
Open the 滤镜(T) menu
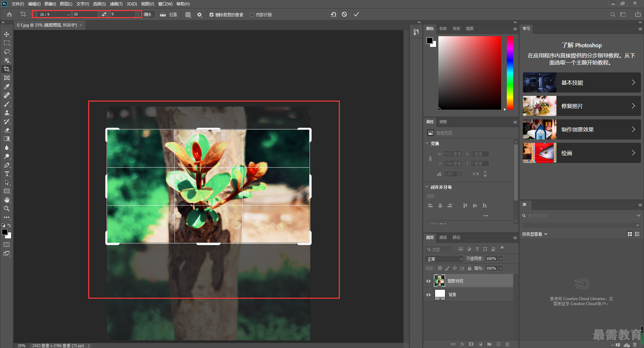[116, 4]
